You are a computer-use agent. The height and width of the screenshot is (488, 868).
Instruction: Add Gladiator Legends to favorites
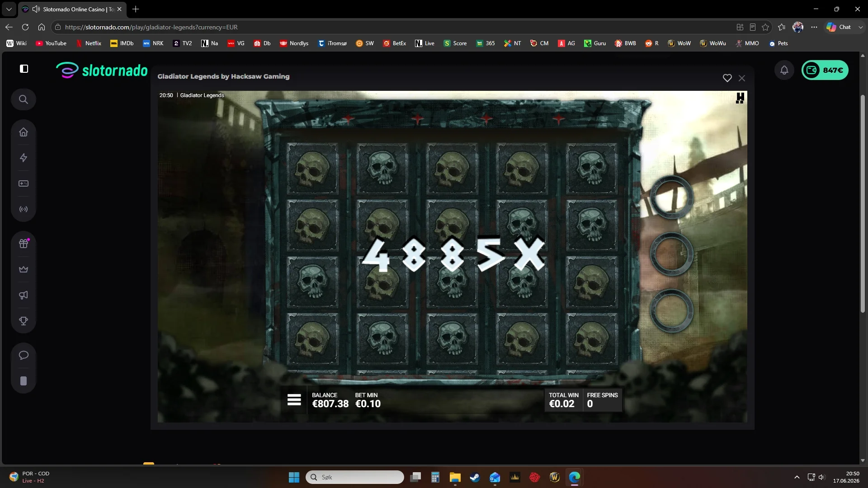coord(727,78)
